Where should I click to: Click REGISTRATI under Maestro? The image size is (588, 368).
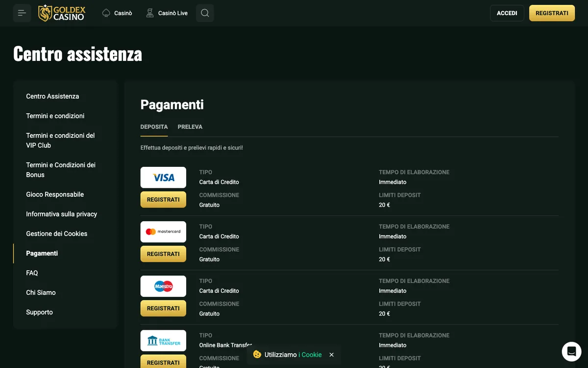click(163, 308)
